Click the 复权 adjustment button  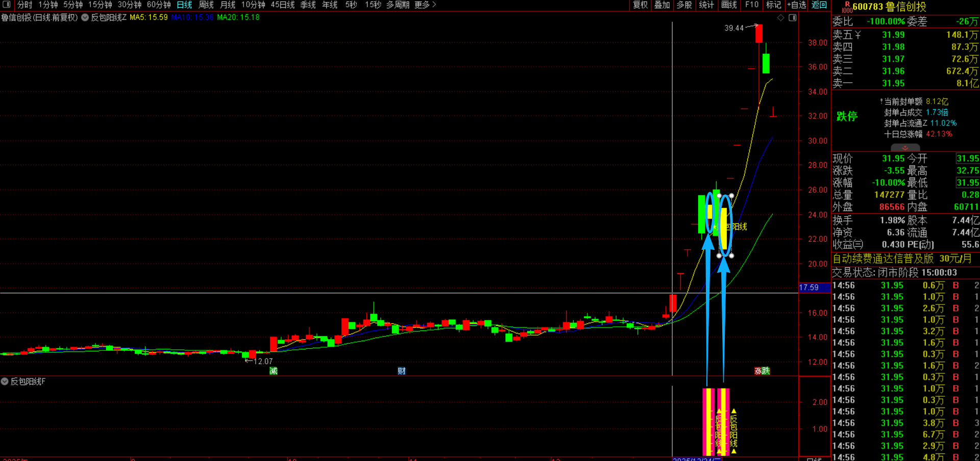(x=640, y=5)
